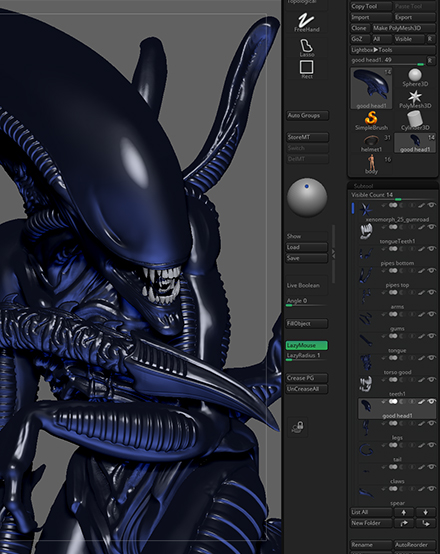Click GoZ All button
Viewport: 440px width, 554px height.
[382, 39]
